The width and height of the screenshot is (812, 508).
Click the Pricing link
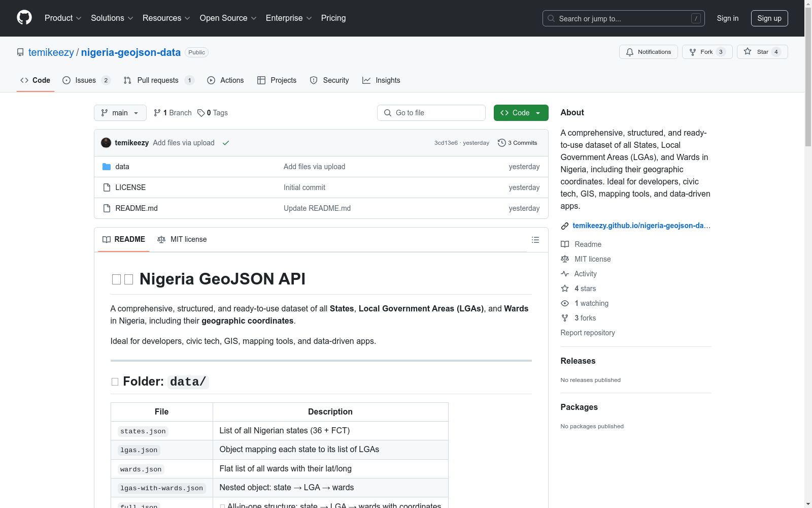(333, 18)
